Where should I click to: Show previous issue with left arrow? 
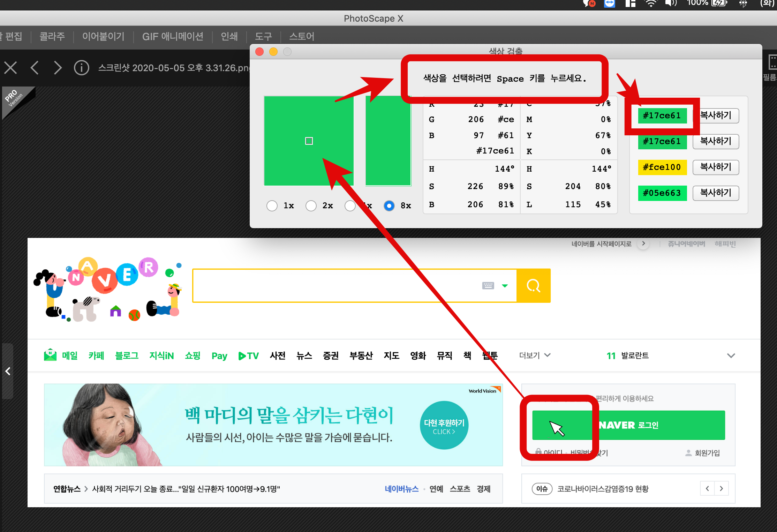coord(707,488)
